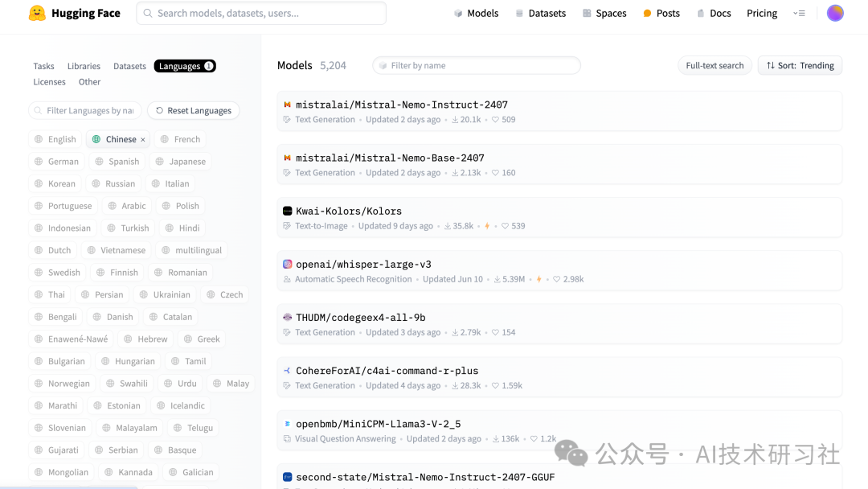
Task: Click the heart icon showing 2.98k likes
Action: tap(556, 279)
